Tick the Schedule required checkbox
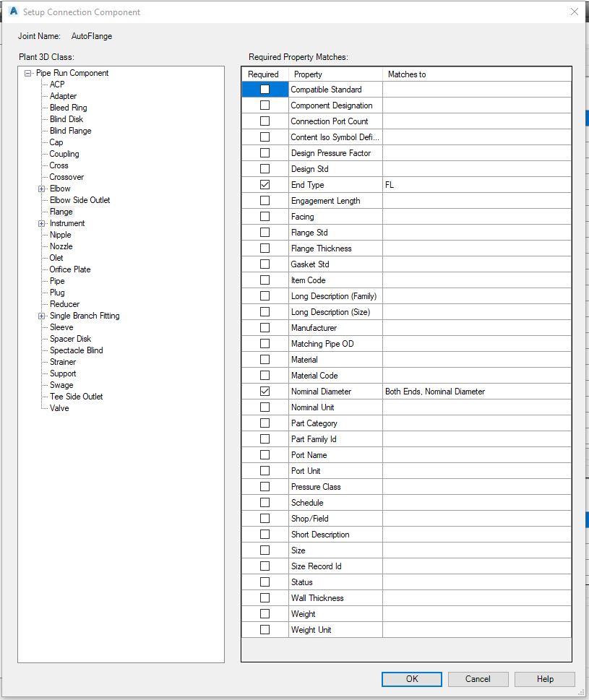589x700 pixels. (x=265, y=502)
